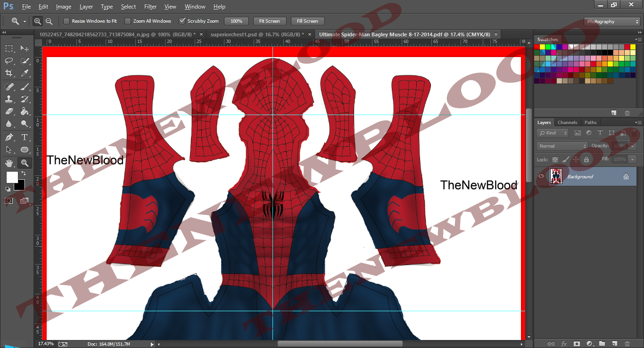Select the Move tool
The height and width of the screenshot is (348, 644).
click(25, 48)
